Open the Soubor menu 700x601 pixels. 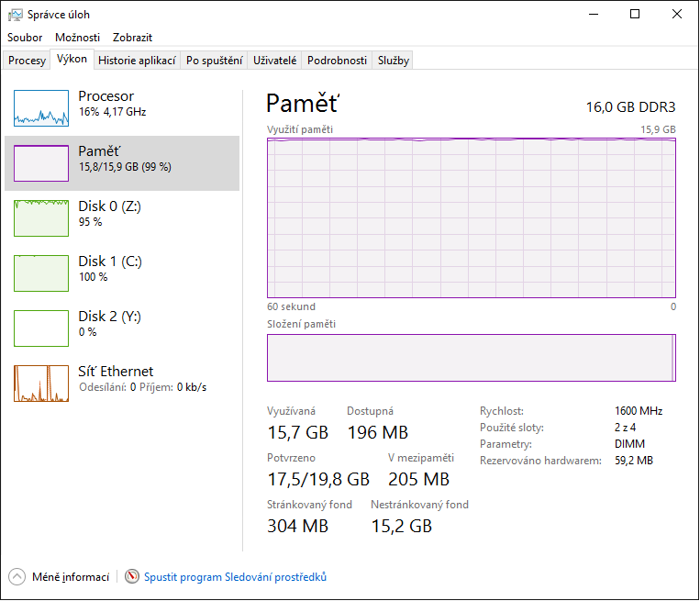[25, 38]
